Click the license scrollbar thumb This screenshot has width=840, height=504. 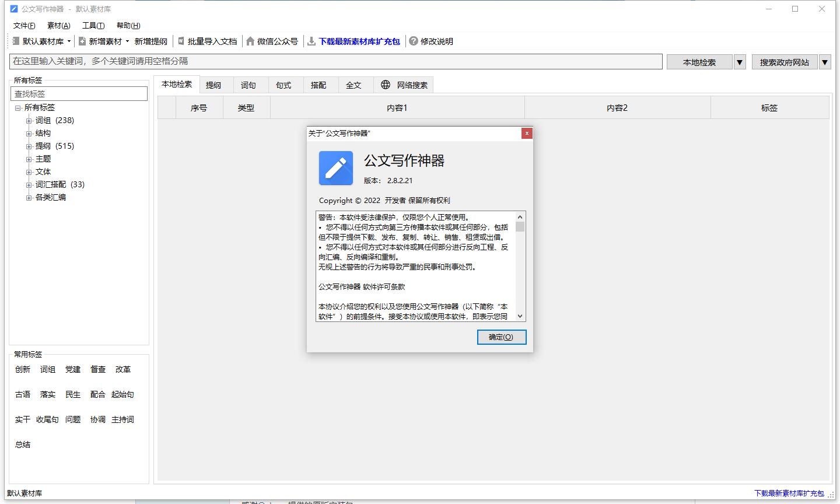(x=520, y=227)
